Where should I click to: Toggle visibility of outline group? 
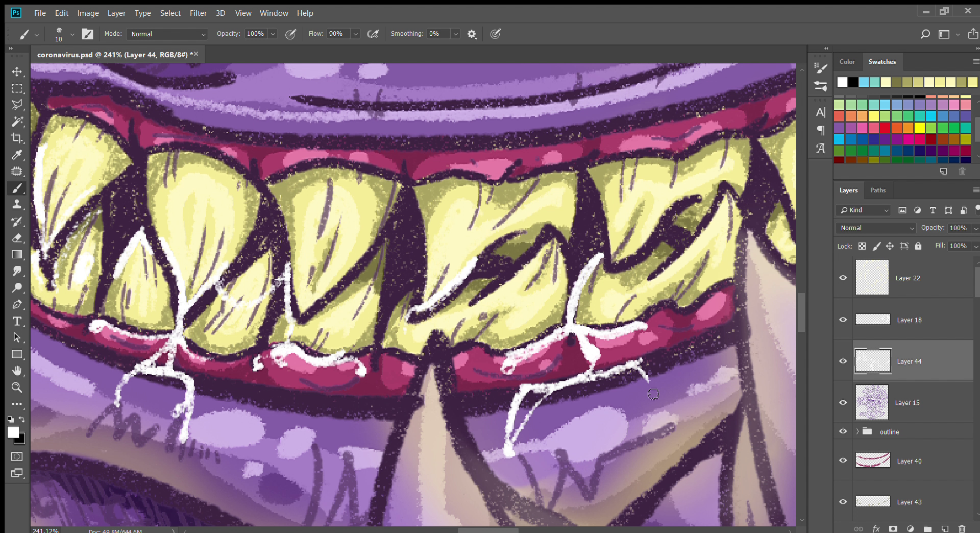click(x=843, y=431)
